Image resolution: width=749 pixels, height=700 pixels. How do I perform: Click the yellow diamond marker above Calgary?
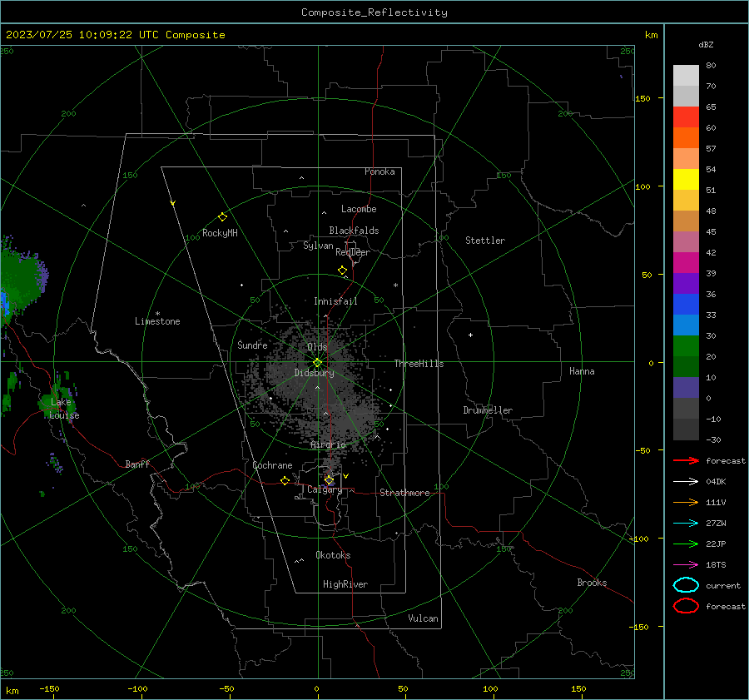tap(329, 479)
